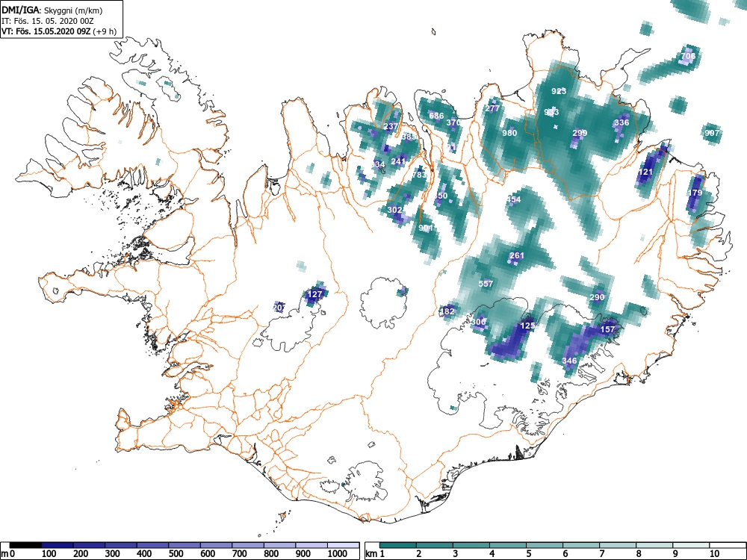The width and height of the screenshot is (747, 560).
Task: Click the 923 visibility value on the map
Action: point(559,91)
